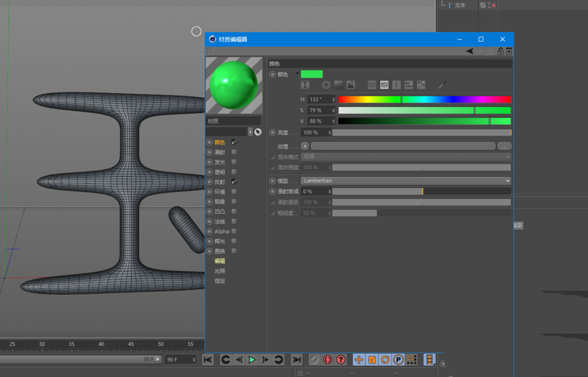Click the green color swatch
The height and width of the screenshot is (377, 588).
pos(312,74)
